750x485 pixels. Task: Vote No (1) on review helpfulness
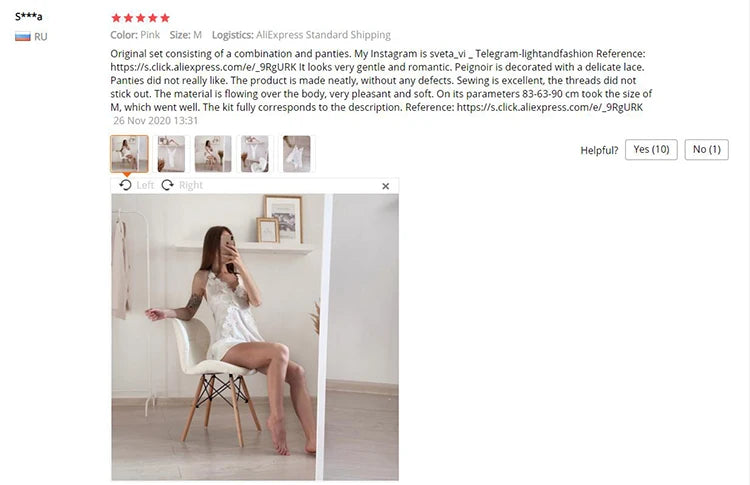point(706,150)
